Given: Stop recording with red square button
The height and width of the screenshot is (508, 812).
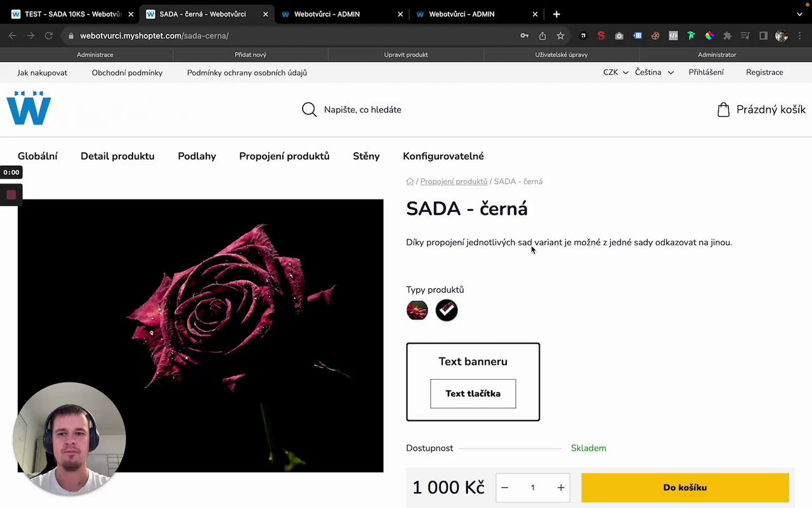Looking at the screenshot, I should pyautogui.click(x=11, y=195).
